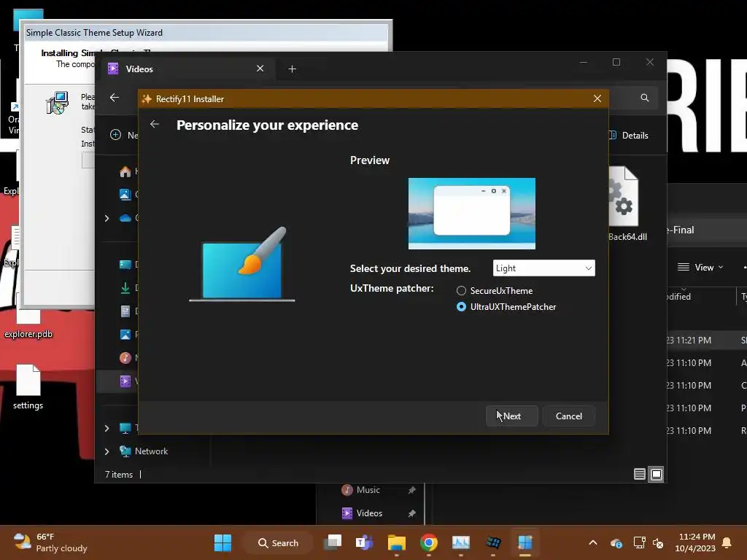747x560 pixels.
Task: Open Microsoft Teams from taskbar
Action: point(364,542)
